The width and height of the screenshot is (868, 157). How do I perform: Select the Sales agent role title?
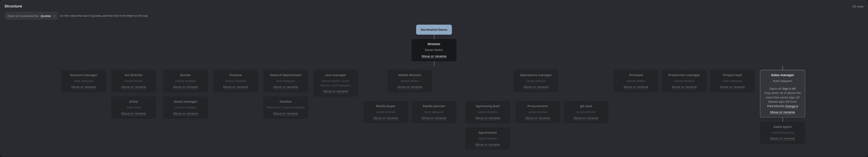(782, 127)
